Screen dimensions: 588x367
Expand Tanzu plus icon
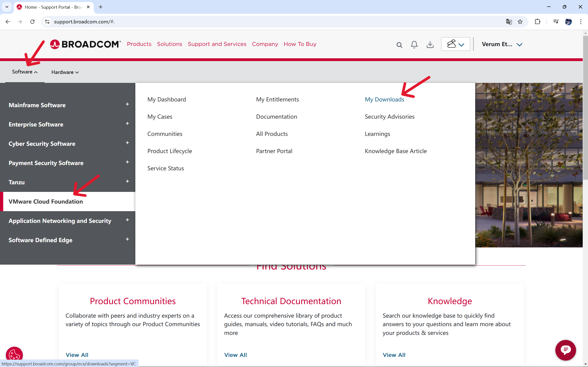coord(127,181)
